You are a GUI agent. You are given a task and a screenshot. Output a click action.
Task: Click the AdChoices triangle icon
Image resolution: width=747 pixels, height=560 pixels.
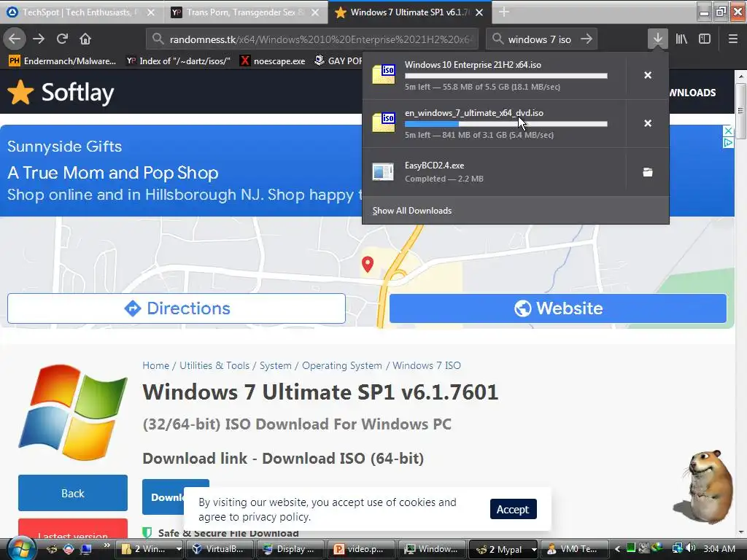(729, 142)
